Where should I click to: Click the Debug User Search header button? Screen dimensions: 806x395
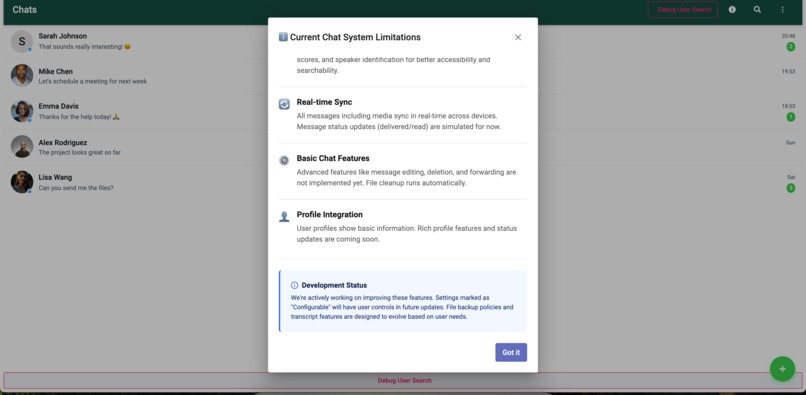(683, 9)
